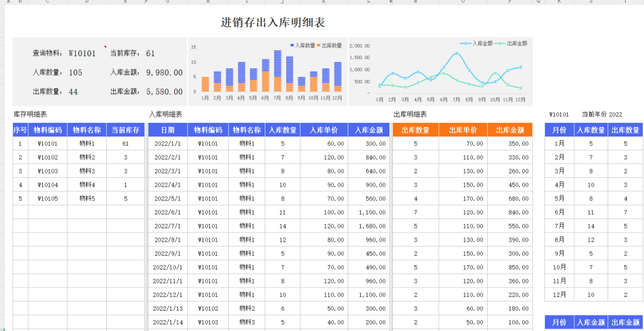Viewport: 644px width, 331px height.
Task: Click the orange 出库单价 column header
Action: pyautogui.click(x=463, y=130)
